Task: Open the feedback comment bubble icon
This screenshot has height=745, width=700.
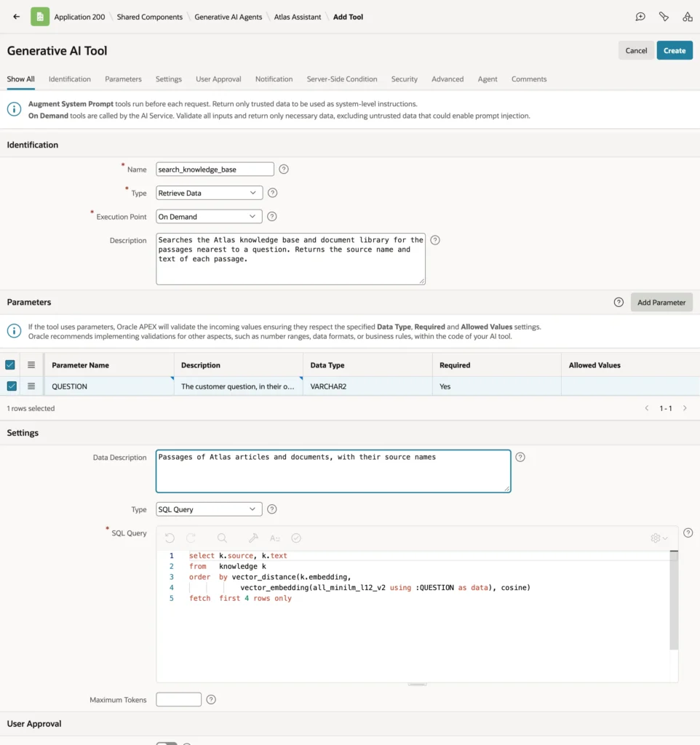Action: tap(640, 17)
